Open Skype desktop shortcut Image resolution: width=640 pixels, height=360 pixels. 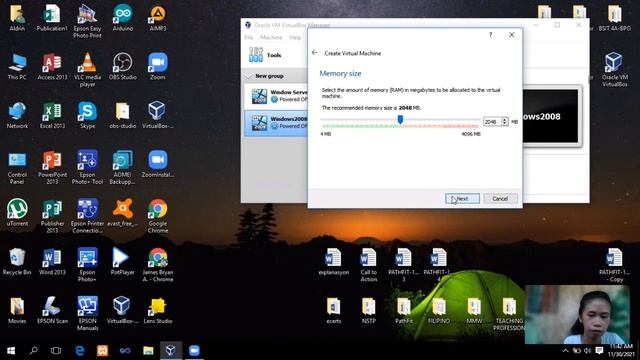coord(87,116)
